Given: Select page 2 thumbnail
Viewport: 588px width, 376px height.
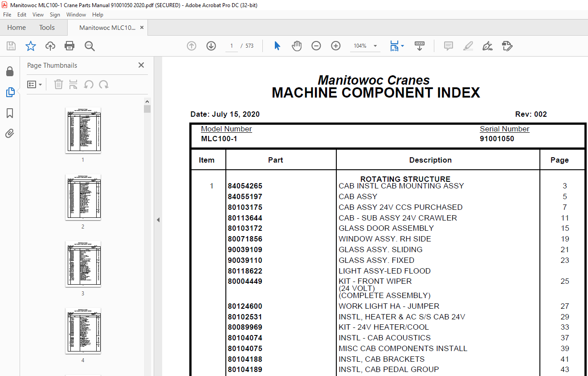Looking at the screenshot, I should [x=83, y=197].
